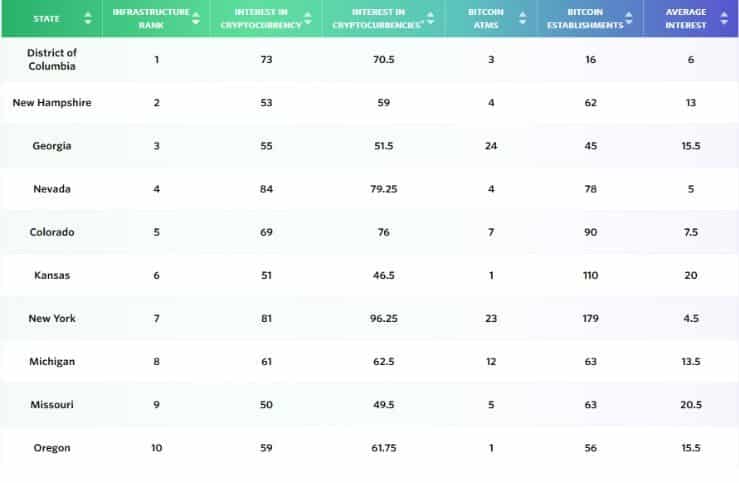Select the Georgia state cell
Viewport: 739px width, 483px height.
click(x=52, y=146)
